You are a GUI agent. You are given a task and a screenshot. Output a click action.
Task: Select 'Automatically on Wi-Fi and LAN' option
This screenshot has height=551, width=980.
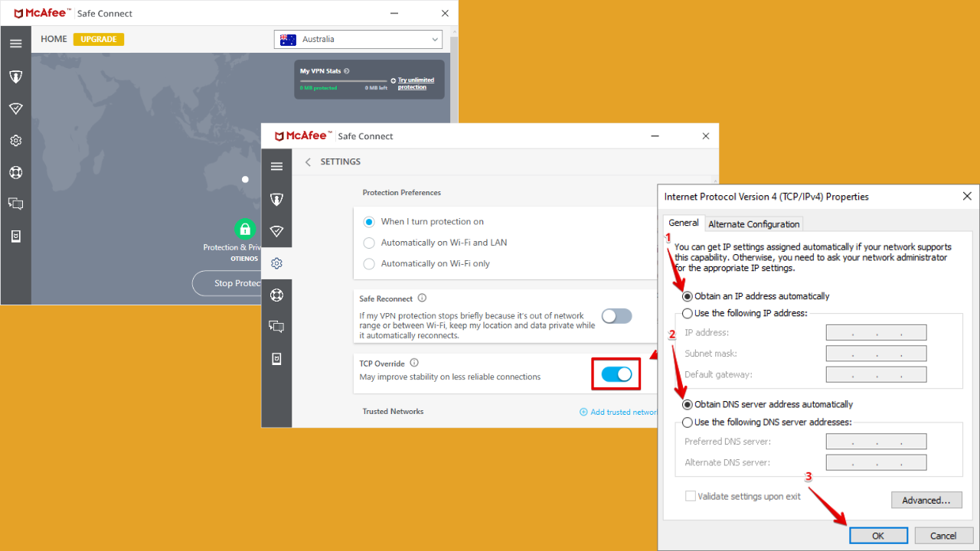click(x=368, y=243)
